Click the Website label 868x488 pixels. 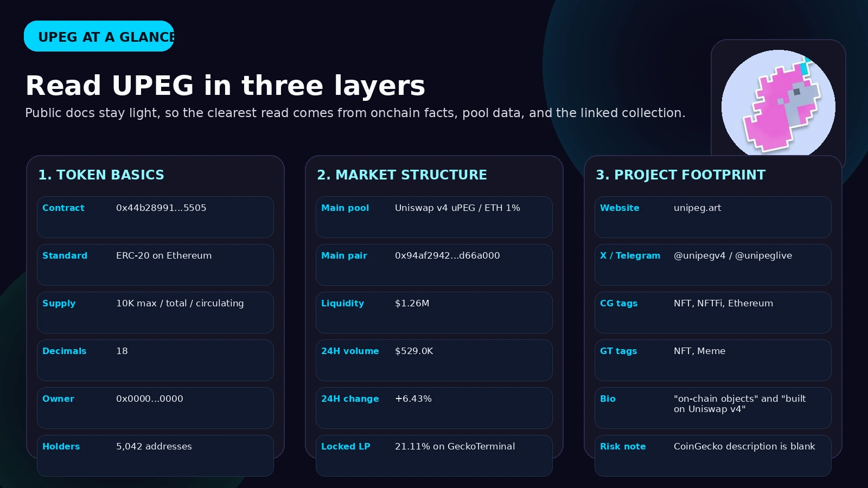[x=620, y=208]
